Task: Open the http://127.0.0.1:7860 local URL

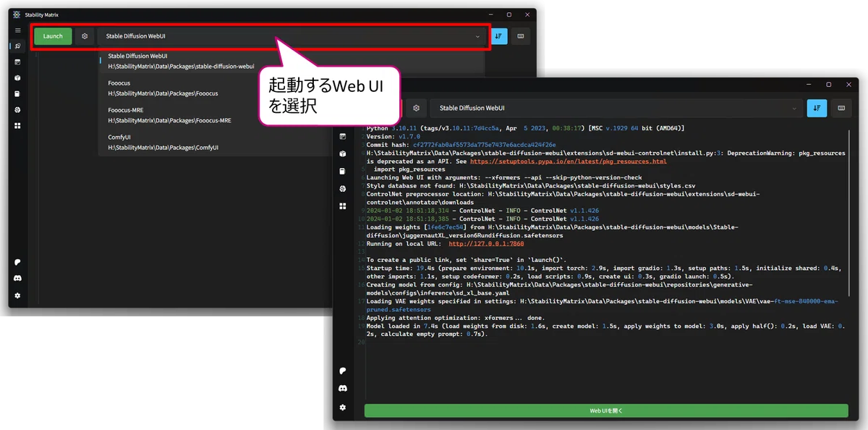Action: pos(486,244)
